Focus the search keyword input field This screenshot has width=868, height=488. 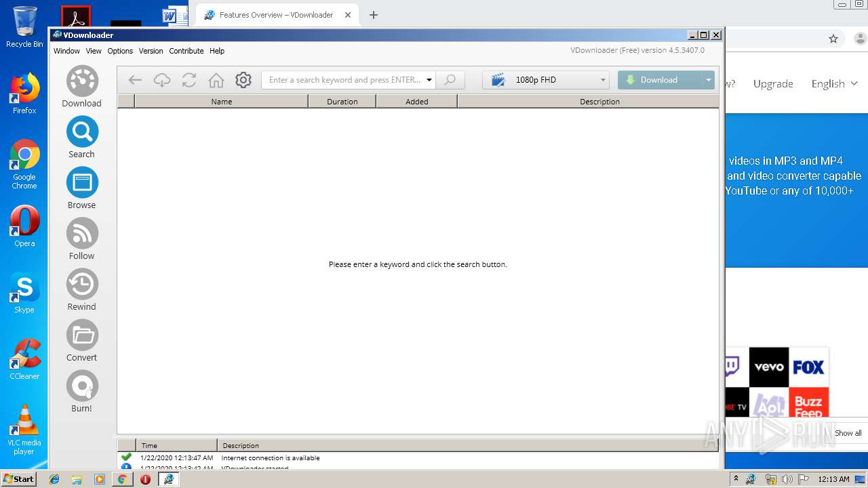[x=344, y=80]
